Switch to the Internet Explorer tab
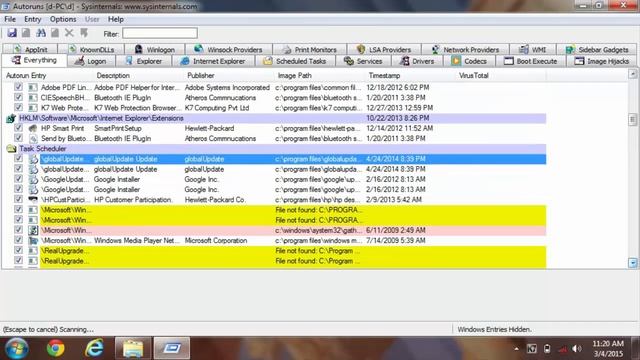 (213, 61)
